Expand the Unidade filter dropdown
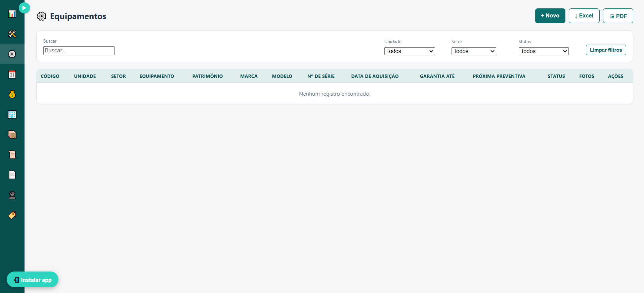 pyautogui.click(x=410, y=51)
